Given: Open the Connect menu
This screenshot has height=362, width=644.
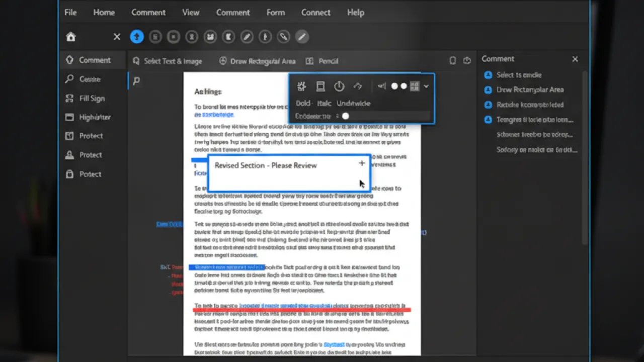Looking at the screenshot, I should pyautogui.click(x=316, y=13).
